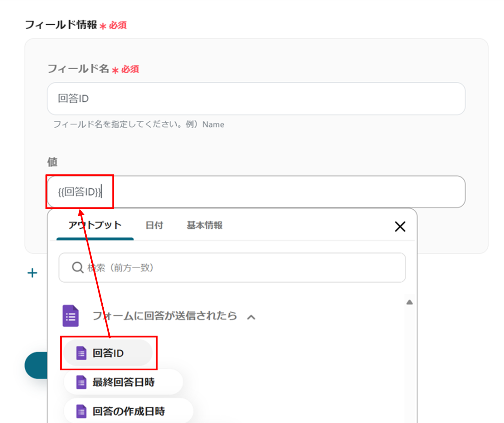The width and height of the screenshot is (504, 423).
Task: Close the output picker popup
Action: [400, 226]
